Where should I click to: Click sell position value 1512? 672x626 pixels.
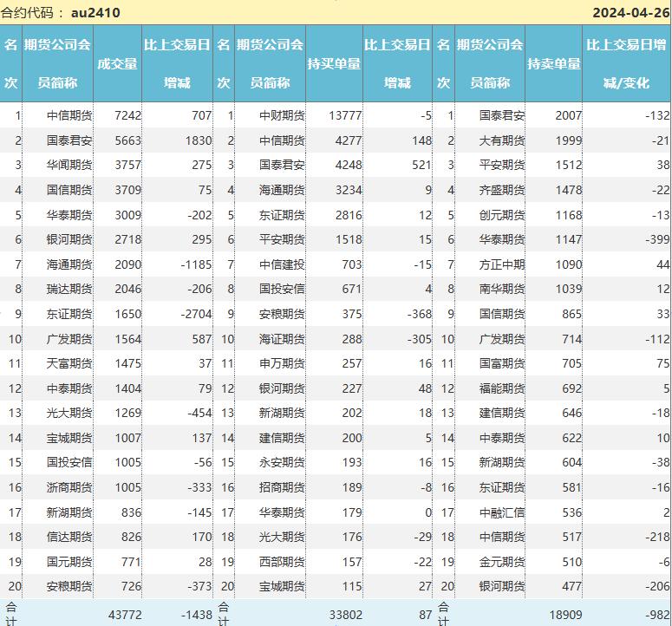pyautogui.click(x=569, y=165)
